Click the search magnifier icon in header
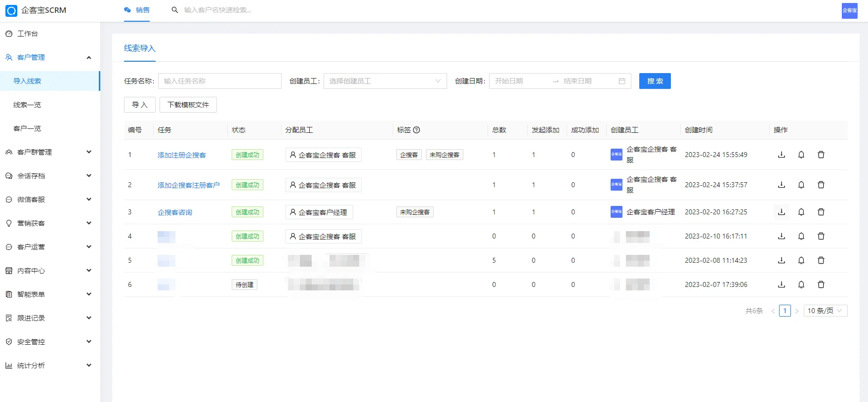This screenshot has width=868, height=402. tap(174, 10)
